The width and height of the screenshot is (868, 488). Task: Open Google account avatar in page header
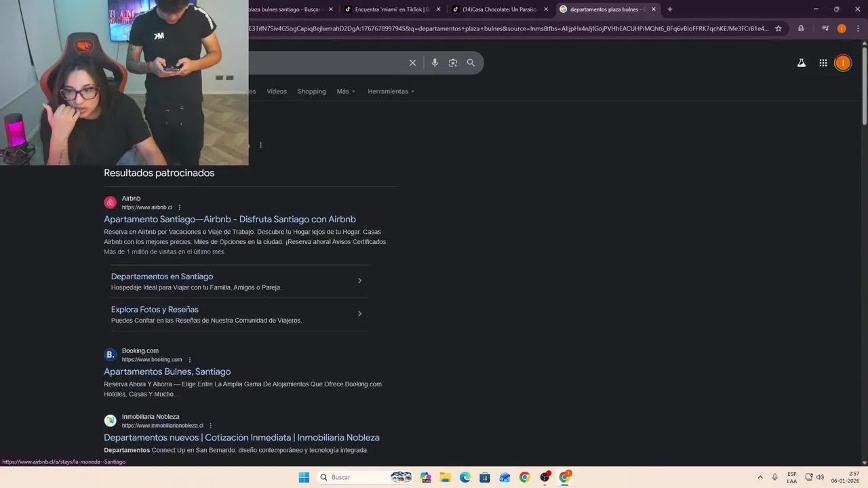coord(843,63)
